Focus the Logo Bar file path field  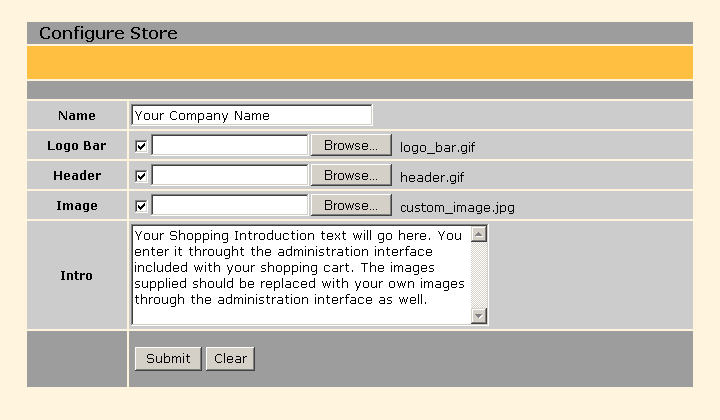pos(229,146)
